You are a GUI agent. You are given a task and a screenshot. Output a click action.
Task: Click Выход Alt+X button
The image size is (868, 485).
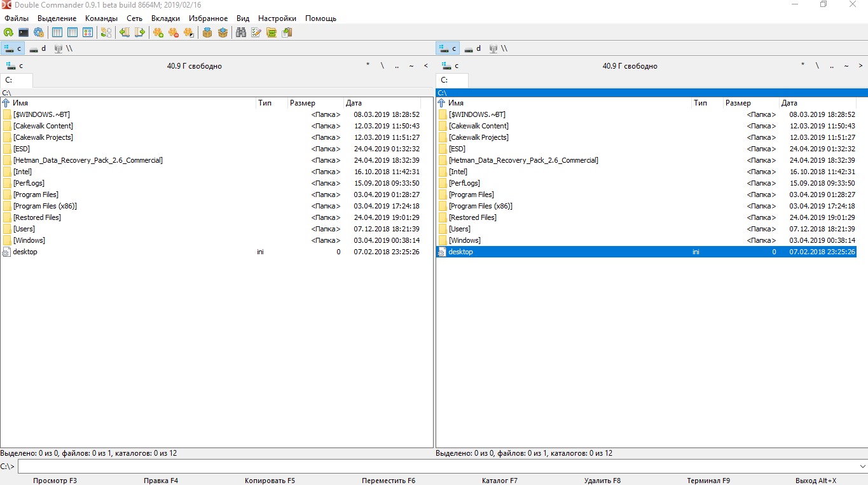coord(816,481)
